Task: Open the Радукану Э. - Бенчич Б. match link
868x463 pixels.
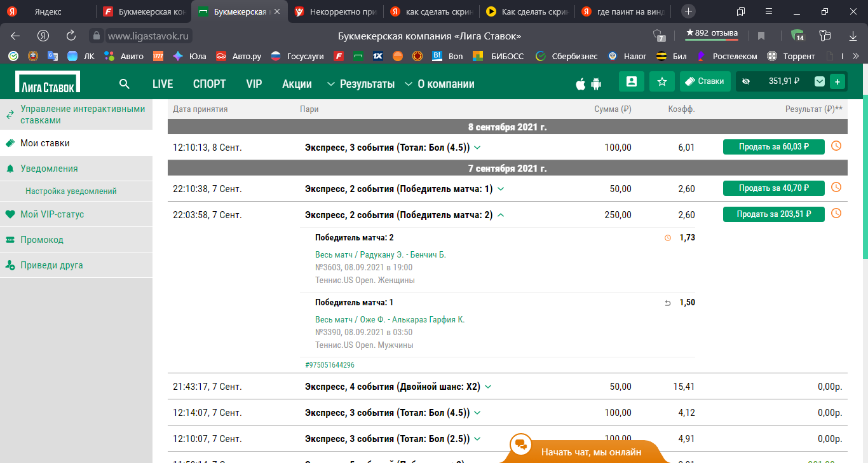Action: click(381, 255)
